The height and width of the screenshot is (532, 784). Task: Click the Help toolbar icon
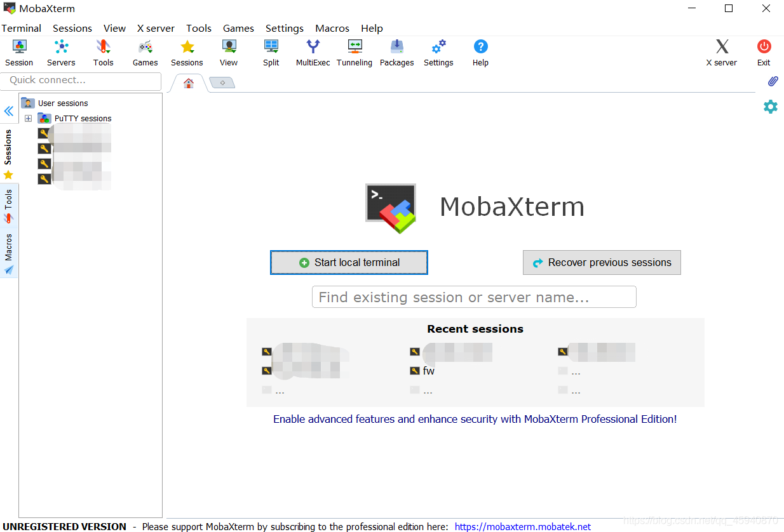pyautogui.click(x=481, y=53)
